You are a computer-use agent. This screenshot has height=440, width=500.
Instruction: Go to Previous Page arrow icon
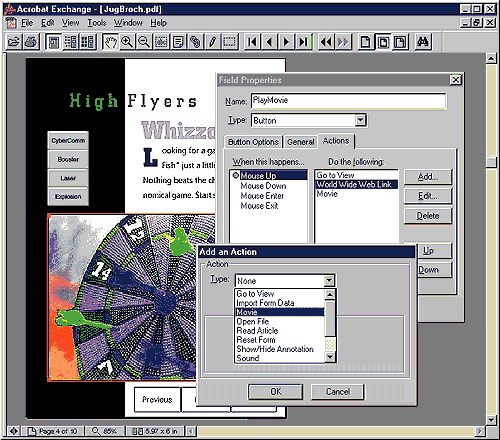269,42
